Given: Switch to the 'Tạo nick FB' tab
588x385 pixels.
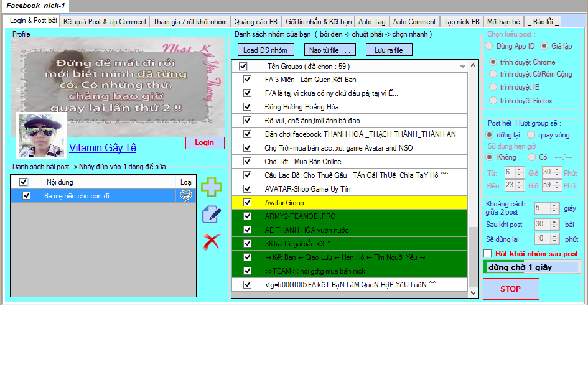Looking at the screenshot, I should [x=462, y=22].
